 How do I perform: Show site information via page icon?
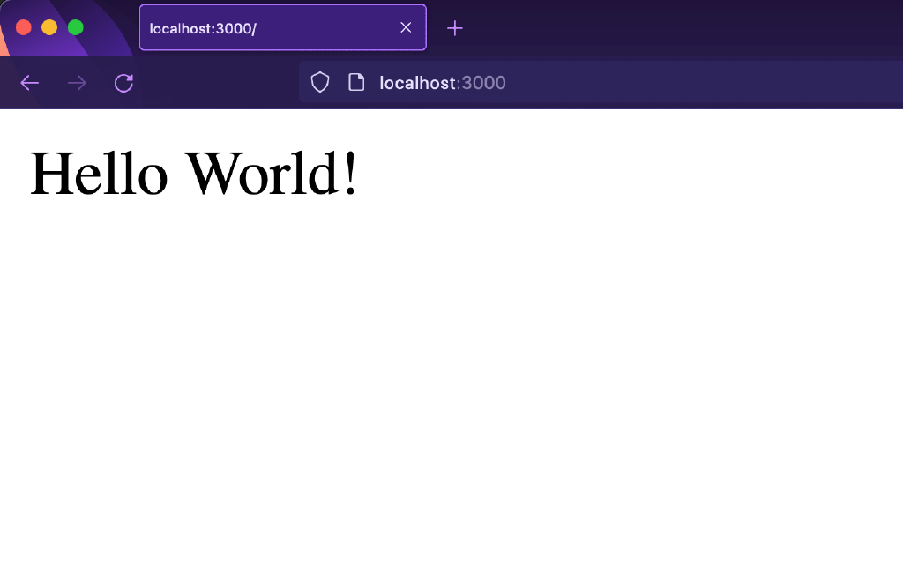356,83
